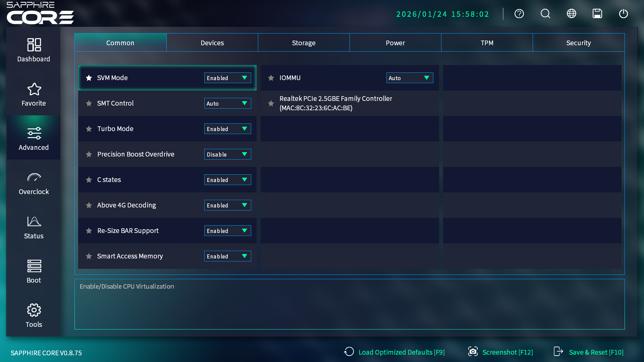The image size is (644, 362).
Task: Open the Dashboard section in sidebar
Action: tap(34, 50)
